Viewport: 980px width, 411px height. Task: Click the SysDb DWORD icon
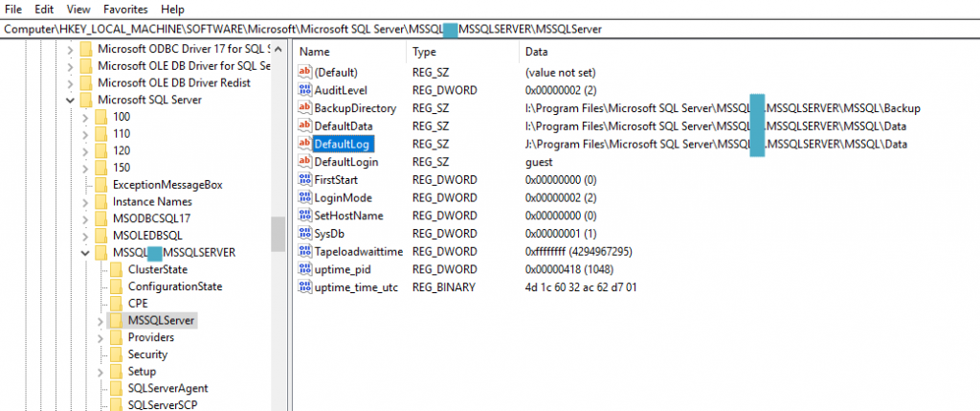tap(304, 234)
